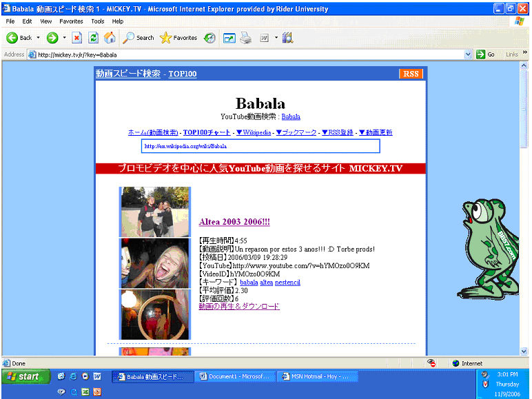Refresh the page with the Refresh icon
The height and width of the screenshot is (399, 532).
point(93,38)
